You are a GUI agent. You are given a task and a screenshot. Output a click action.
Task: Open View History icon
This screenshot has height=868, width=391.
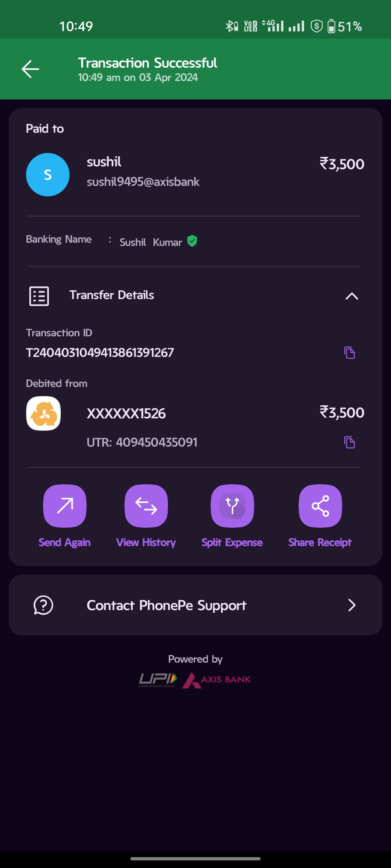[x=146, y=506]
